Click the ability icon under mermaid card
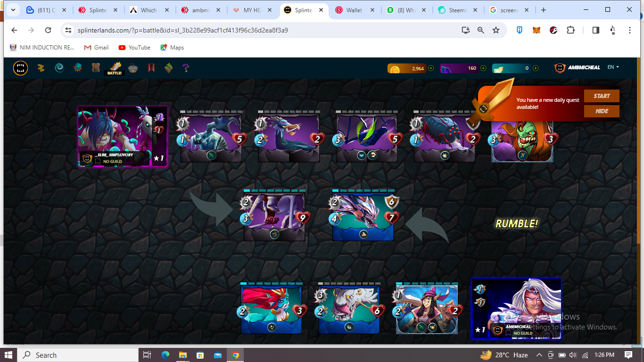644x362 pixels. coord(272,327)
